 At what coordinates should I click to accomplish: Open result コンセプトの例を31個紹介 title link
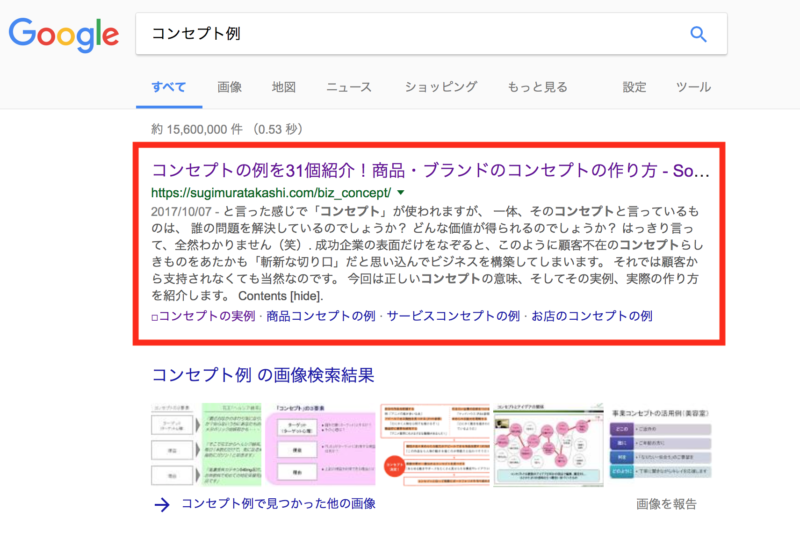(x=430, y=170)
